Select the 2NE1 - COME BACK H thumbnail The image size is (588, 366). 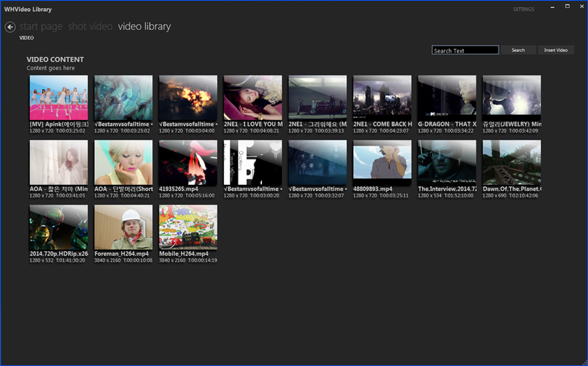(x=382, y=97)
